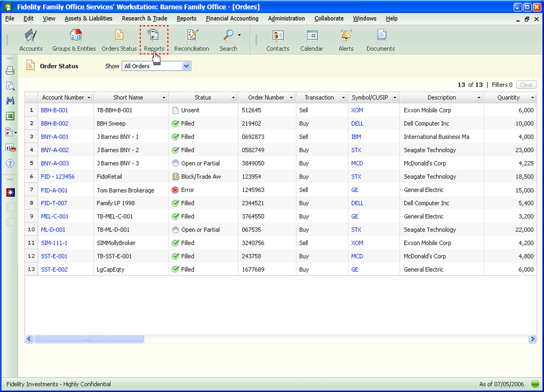This screenshot has width=544, height=392.
Task: Click the Clear filters button
Action: 526,85
